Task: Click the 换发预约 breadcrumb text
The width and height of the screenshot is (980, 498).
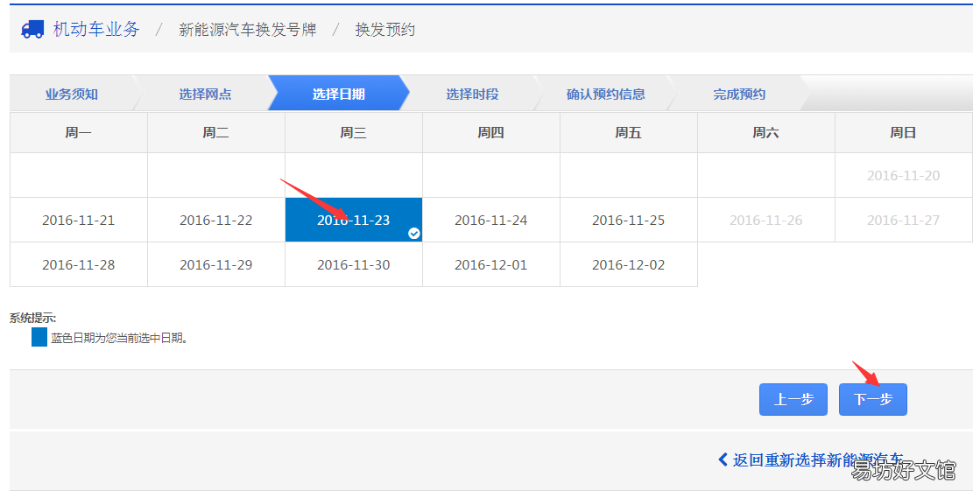Action: click(x=385, y=30)
